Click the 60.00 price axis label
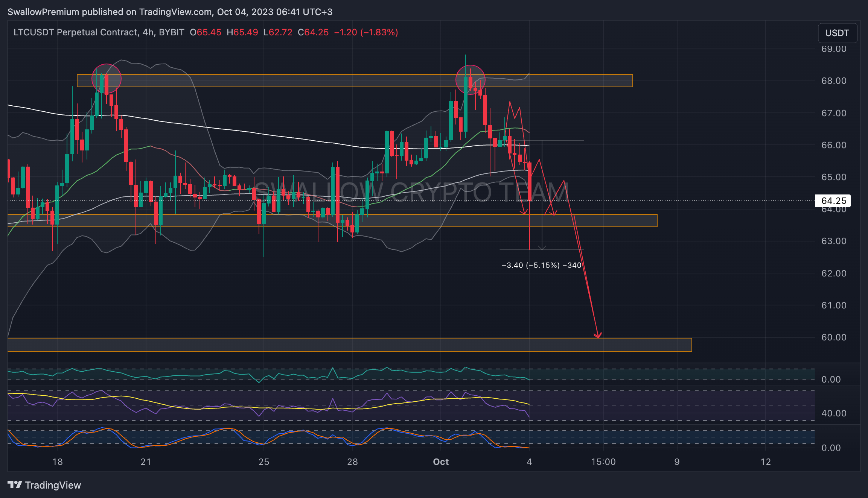 click(x=834, y=337)
